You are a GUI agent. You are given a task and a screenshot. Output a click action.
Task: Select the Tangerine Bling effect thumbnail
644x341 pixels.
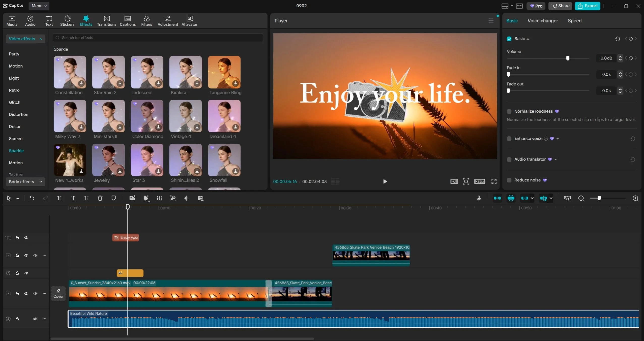[224, 72]
